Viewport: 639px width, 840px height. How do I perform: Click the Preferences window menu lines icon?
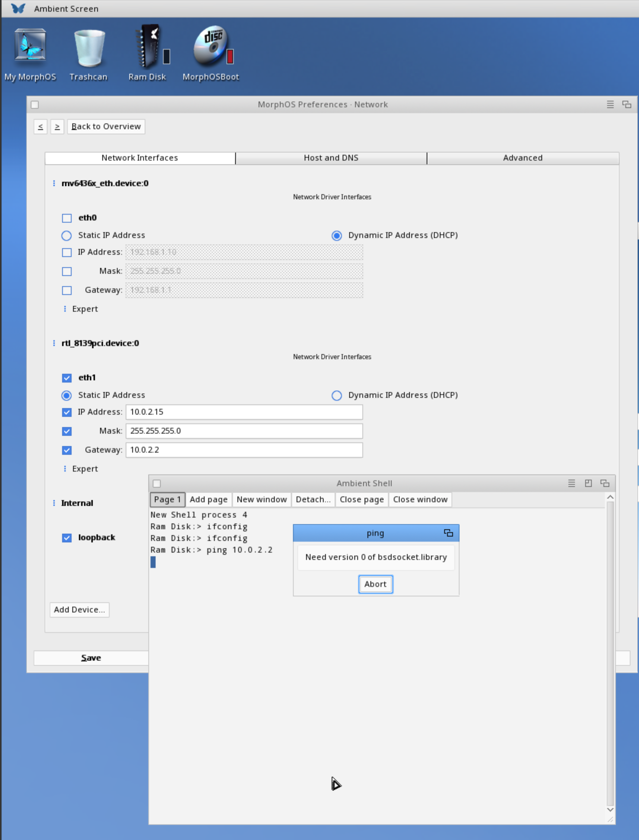click(x=610, y=105)
